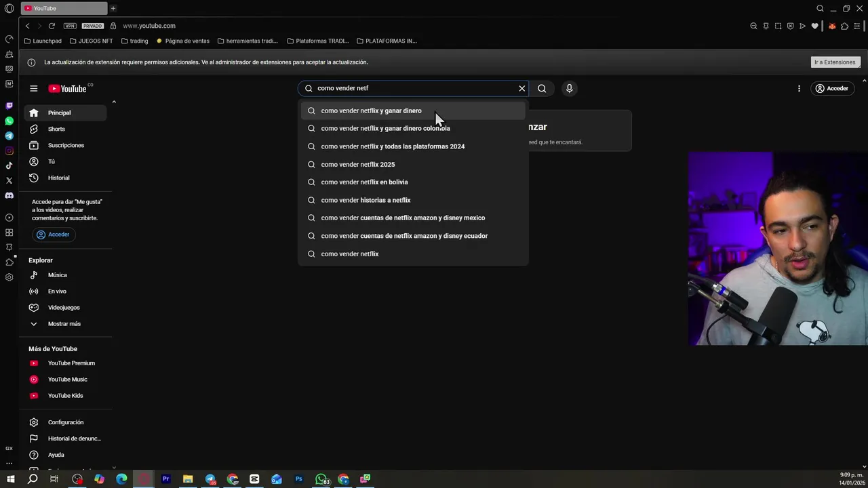Select suggestion ending in 'ganar dinero colombia'
The image size is (868, 488).
(413, 128)
